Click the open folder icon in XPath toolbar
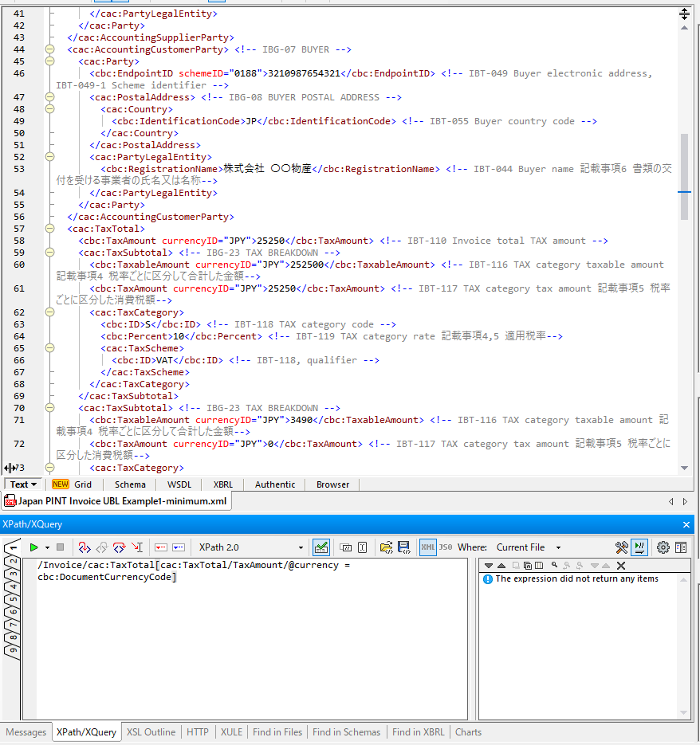This screenshot has width=700, height=745. (x=386, y=547)
